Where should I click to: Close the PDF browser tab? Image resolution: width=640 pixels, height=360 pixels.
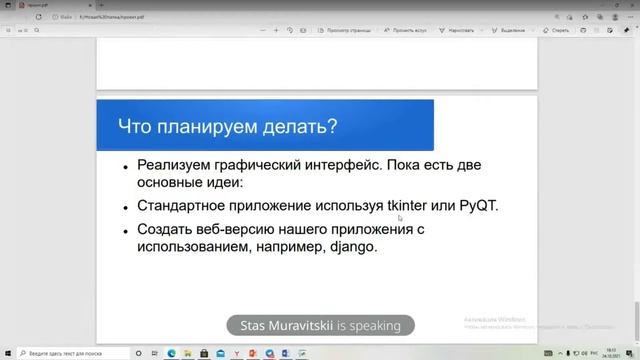pyautogui.click(x=90, y=5)
